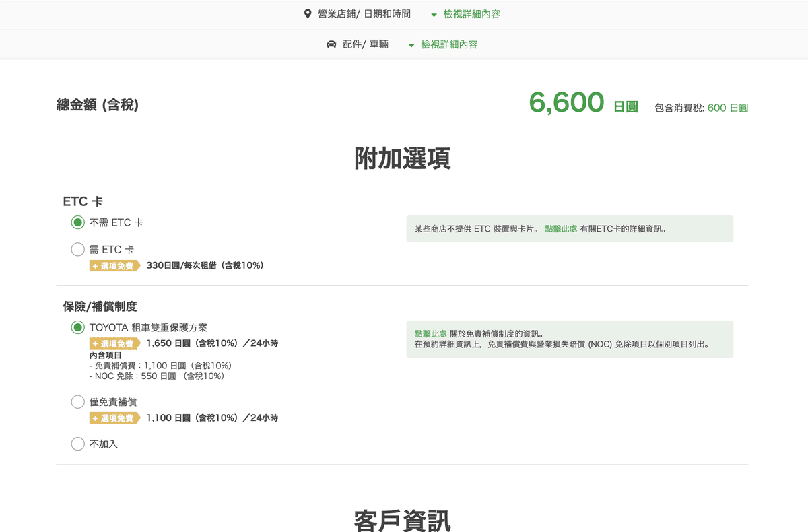Click the 選項免費 badge under 需 ETC 卡

pos(114,266)
